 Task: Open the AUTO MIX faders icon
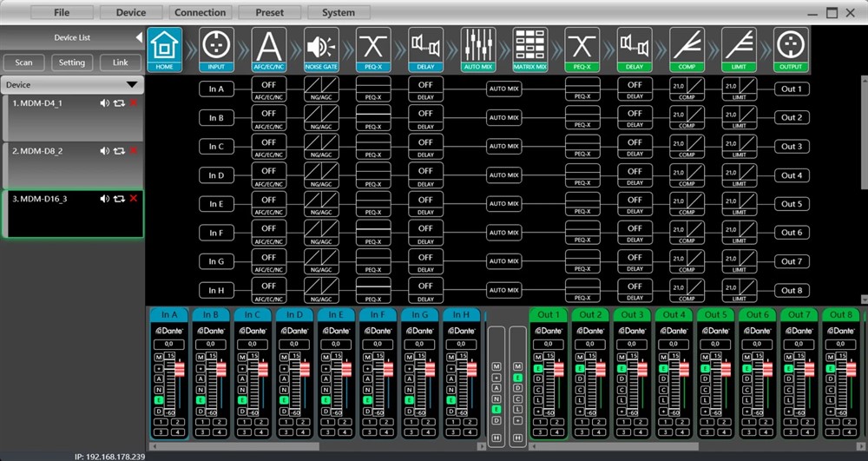(478, 48)
